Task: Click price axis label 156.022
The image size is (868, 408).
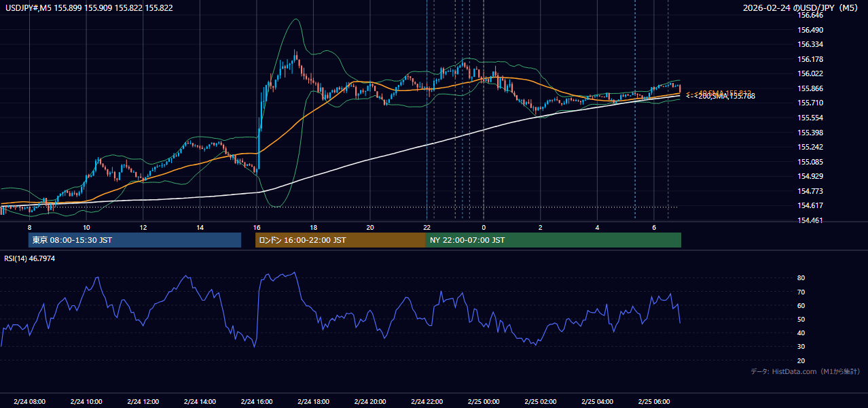Action: (811, 74)
